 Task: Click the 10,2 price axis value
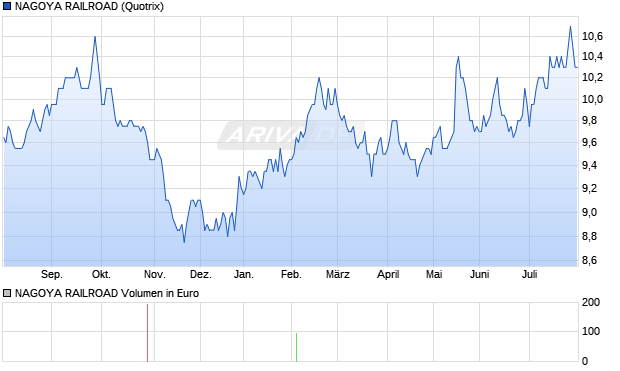[x=592, y=78]
